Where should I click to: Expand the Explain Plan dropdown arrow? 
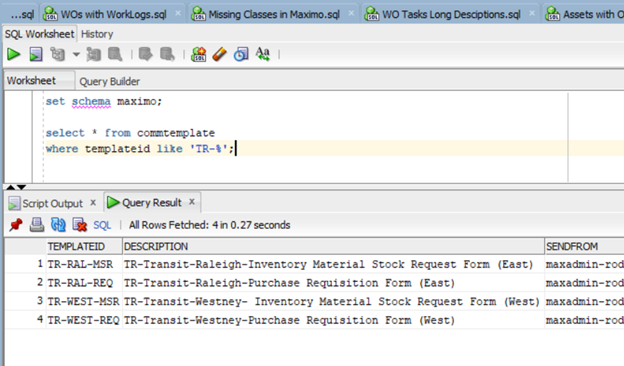(x=76, y=55)
